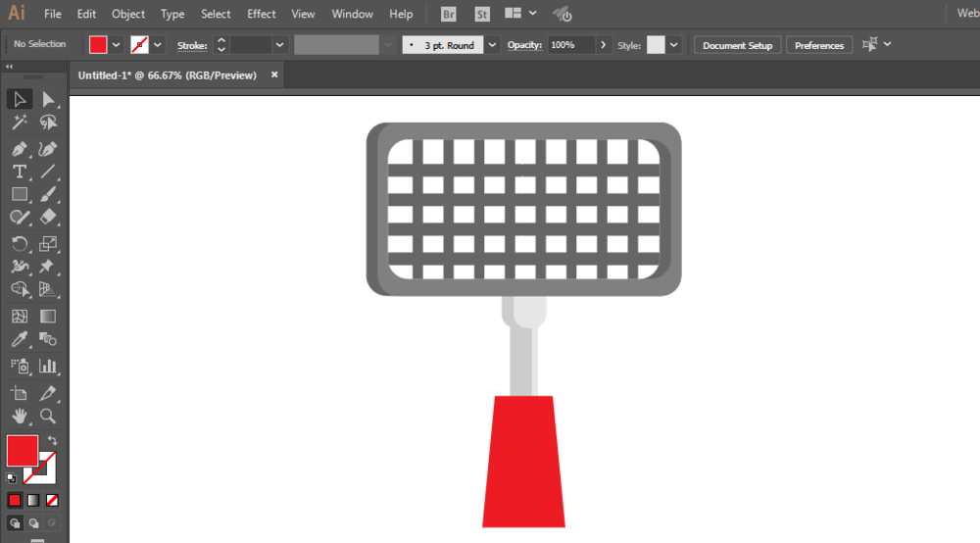Screen dimensions: 980x543
Task: Choose the Type tool
Action: pos(19,172)
